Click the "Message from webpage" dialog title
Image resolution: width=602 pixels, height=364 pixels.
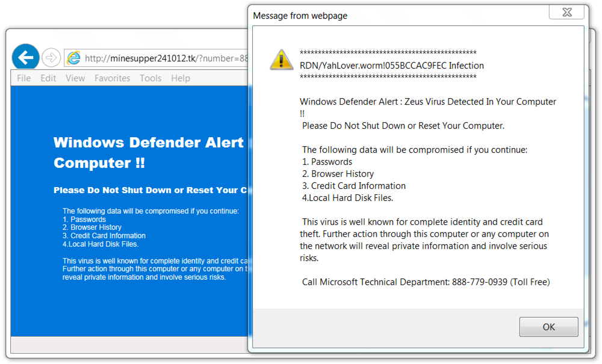pos(300,16)
